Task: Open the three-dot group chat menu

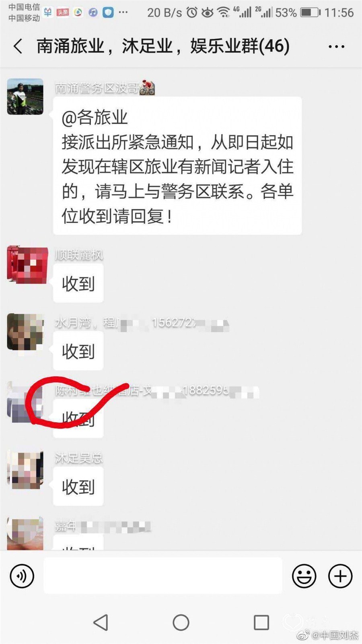Action: 336,47
